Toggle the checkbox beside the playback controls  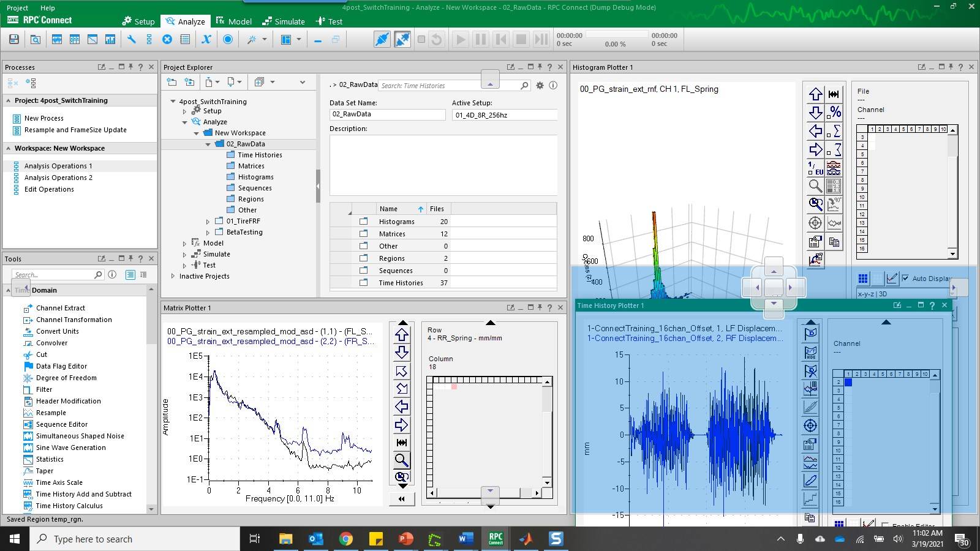[421, 39]
